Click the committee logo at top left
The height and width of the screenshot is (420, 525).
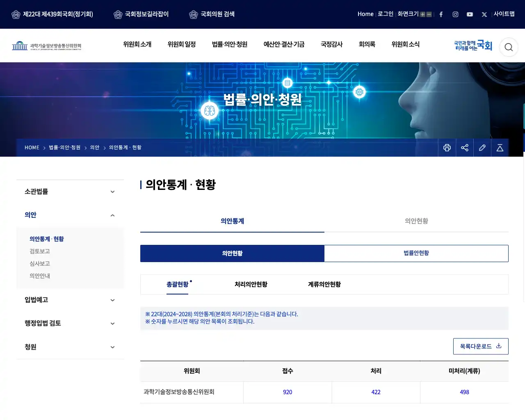click(x=46, y=46)
